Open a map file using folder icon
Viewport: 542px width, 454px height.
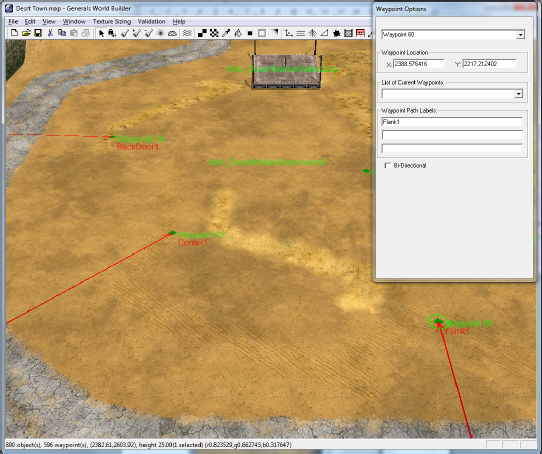pos(26,33)
